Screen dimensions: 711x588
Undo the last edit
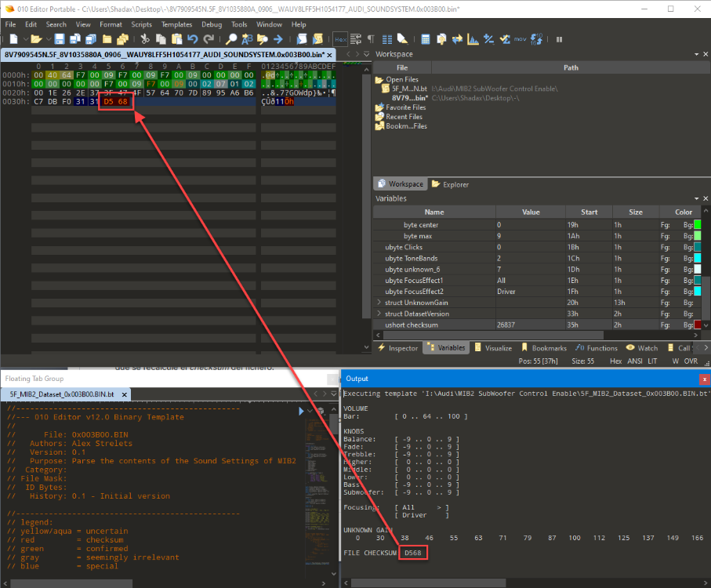coord(193,39)
